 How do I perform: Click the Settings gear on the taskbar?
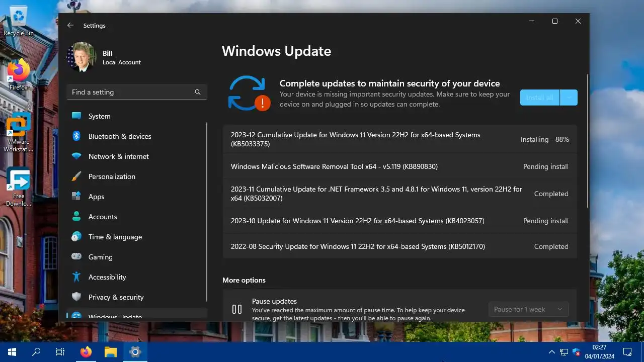(135, 352)
